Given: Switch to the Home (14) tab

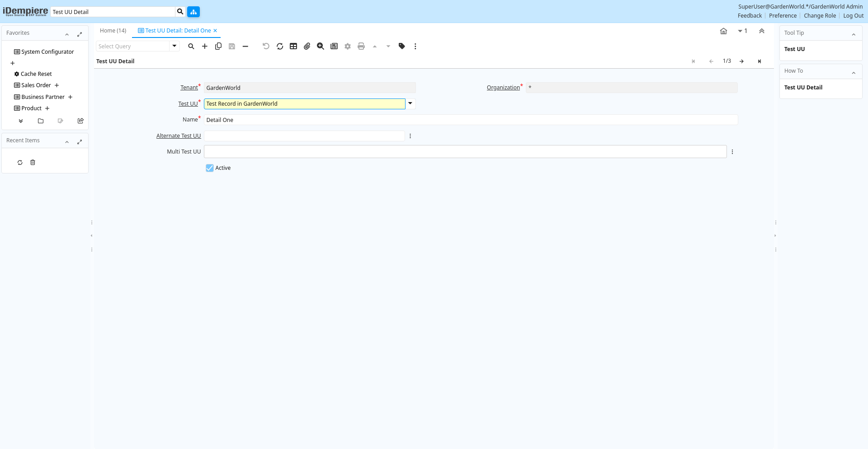Looking at the screenshot, I should 113,31.
